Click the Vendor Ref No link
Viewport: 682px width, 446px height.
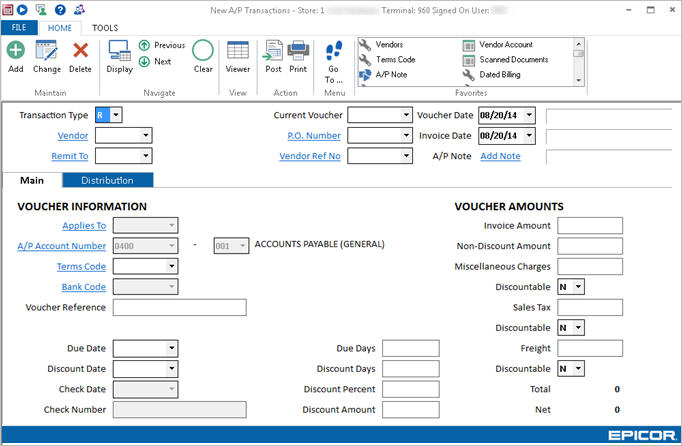coord(310,156)
